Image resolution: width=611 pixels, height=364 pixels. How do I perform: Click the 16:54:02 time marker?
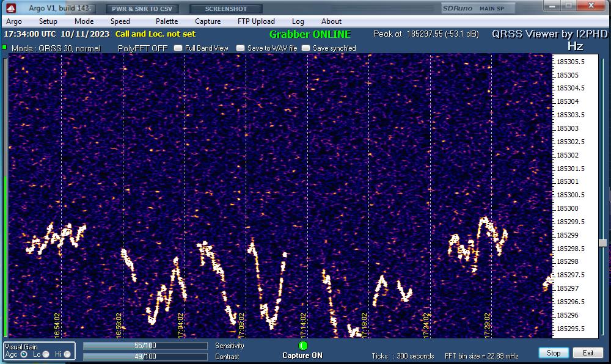(57, 326)
